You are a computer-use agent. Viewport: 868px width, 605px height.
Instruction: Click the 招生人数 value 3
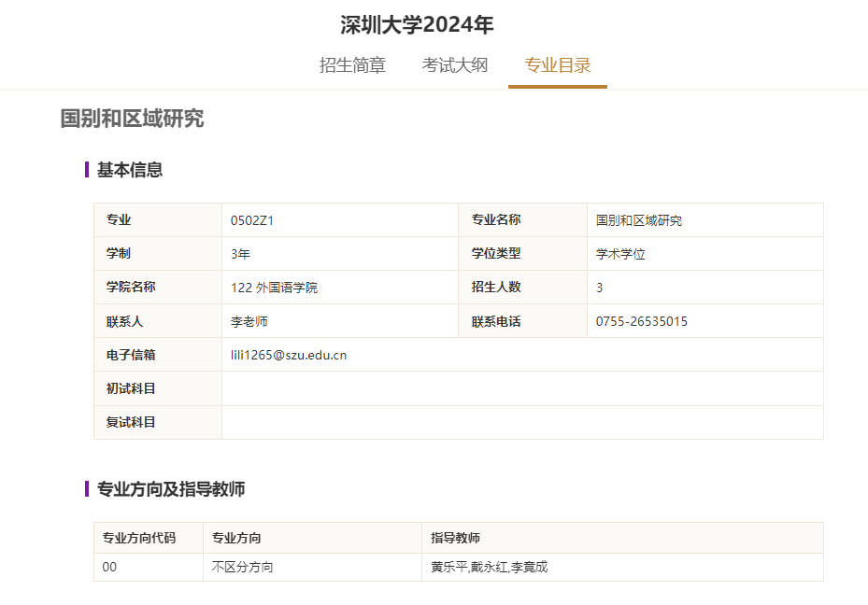[600, 288]
